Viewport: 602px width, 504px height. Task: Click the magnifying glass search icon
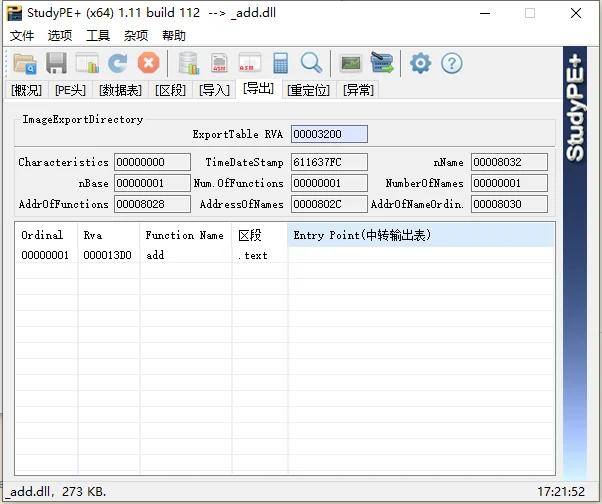311,63
